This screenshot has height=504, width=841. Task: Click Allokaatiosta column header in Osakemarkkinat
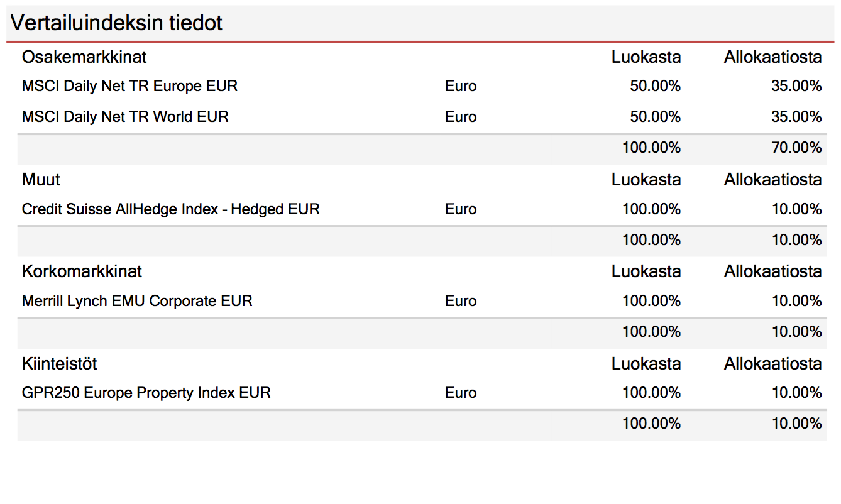(772, 57)
